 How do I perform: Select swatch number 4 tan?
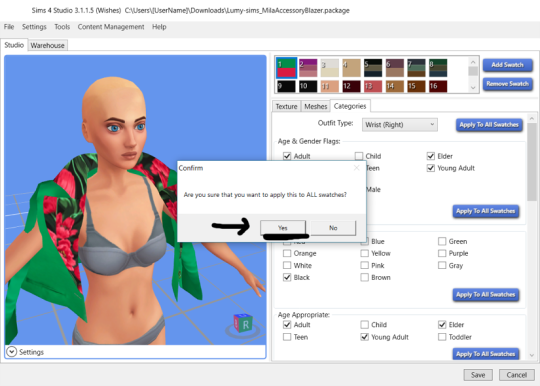351,68
